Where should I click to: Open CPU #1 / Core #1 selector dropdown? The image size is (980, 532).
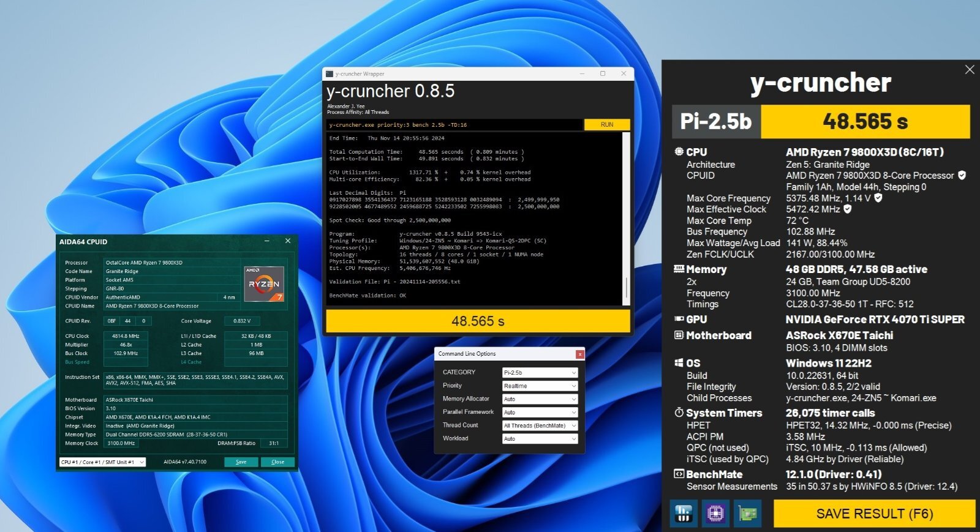point(102,462)
